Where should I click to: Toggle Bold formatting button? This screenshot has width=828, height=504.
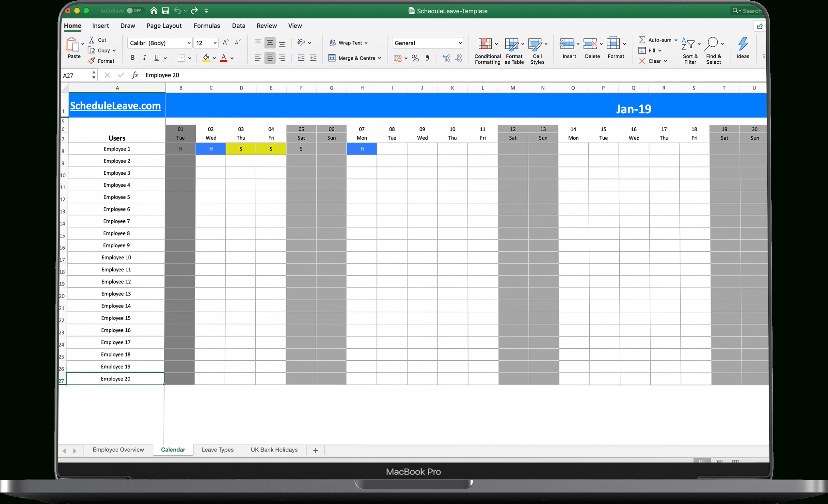pyautogui.click(x=133, y=57)
